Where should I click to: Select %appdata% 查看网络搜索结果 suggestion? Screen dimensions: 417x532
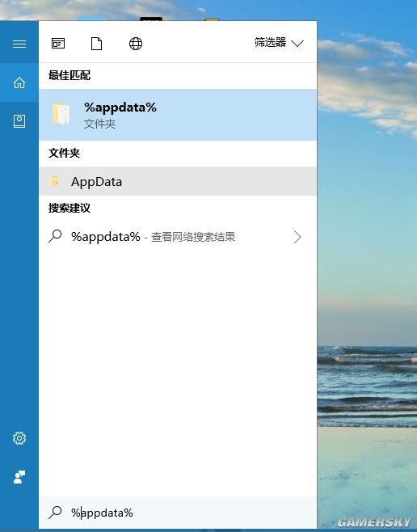click(x=178, y=237)
